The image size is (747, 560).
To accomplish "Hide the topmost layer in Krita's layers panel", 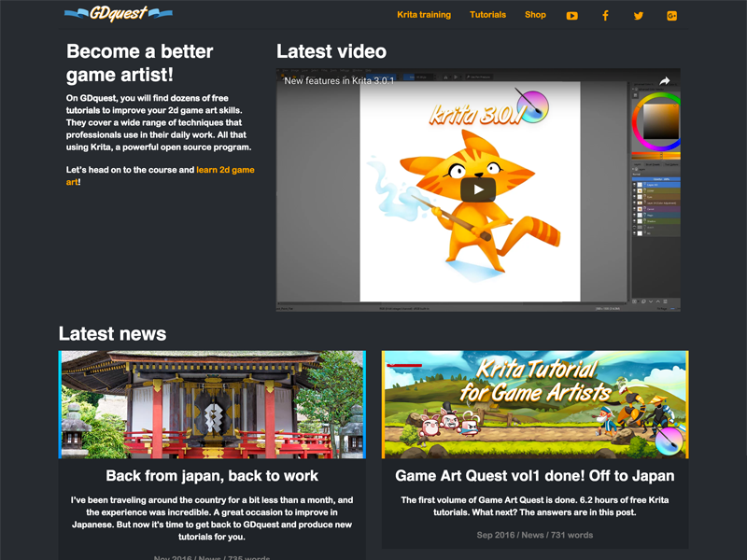I will tap(633, 185).
